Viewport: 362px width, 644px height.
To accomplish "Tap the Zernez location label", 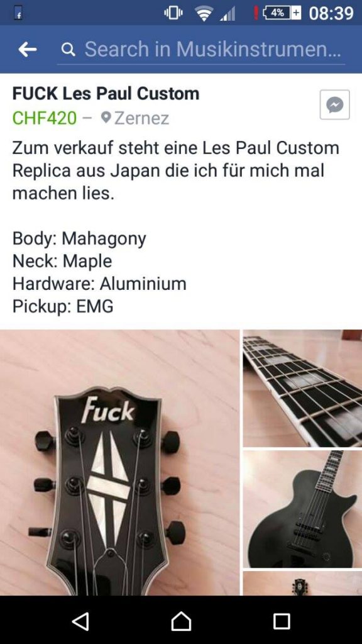I will coord(141,118).
